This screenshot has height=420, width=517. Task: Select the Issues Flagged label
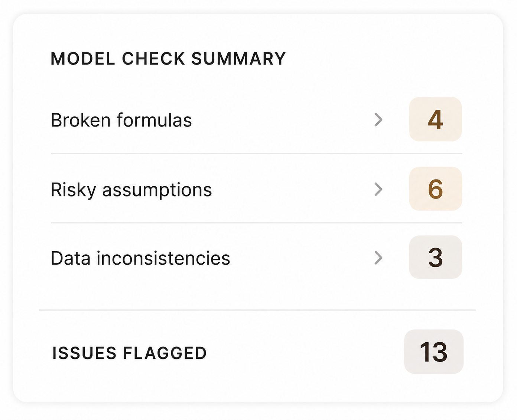tap(129, 352)
